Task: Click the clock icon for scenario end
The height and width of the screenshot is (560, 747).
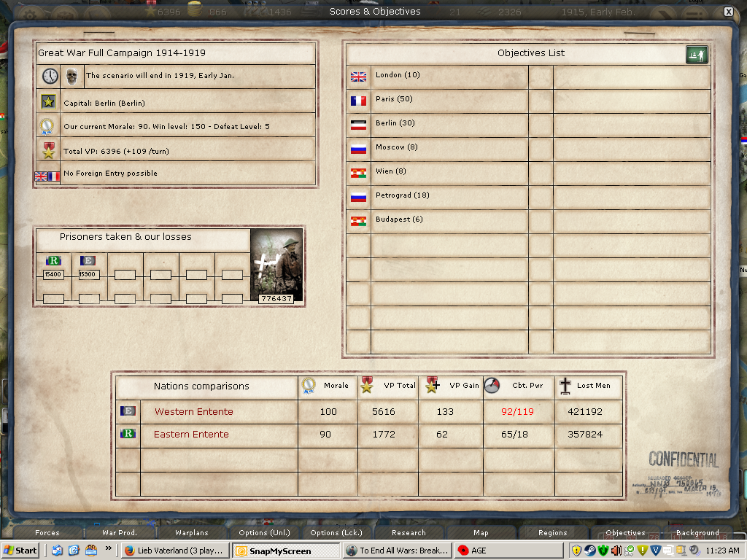Action: [50, 76]
